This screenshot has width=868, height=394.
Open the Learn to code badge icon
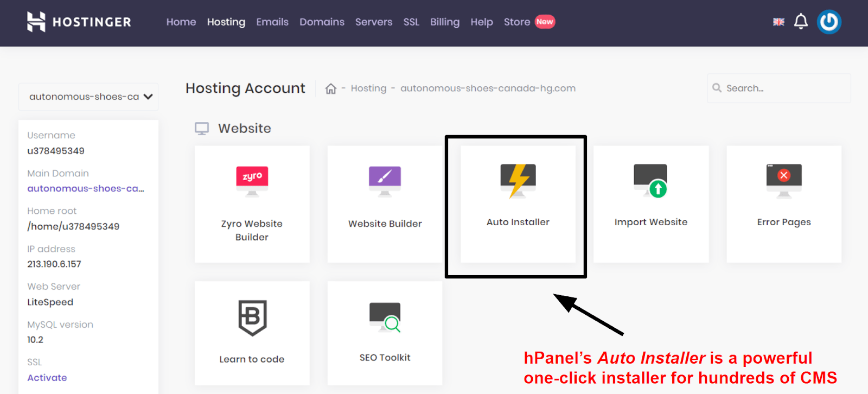pyautogui.click(x=252, y=317)
